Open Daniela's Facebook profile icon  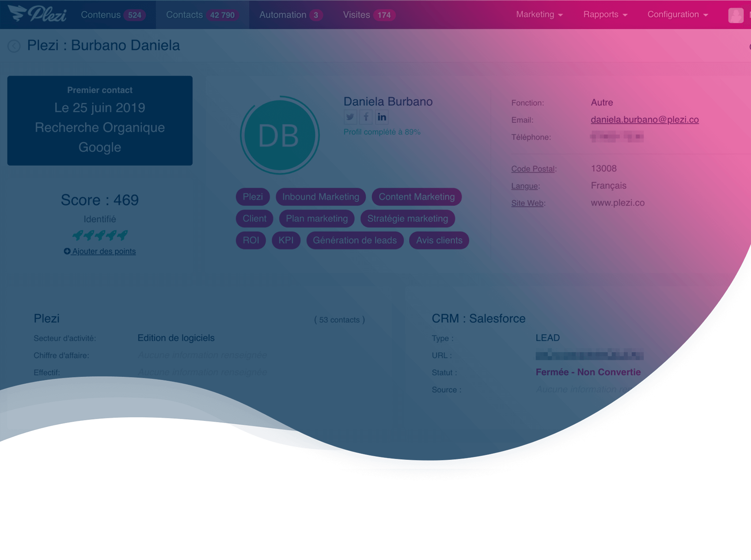click(x=366, y=117)
